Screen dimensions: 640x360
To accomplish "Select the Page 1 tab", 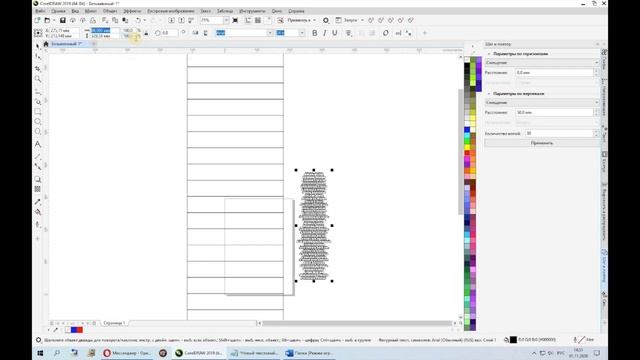I will coord(114,323).
